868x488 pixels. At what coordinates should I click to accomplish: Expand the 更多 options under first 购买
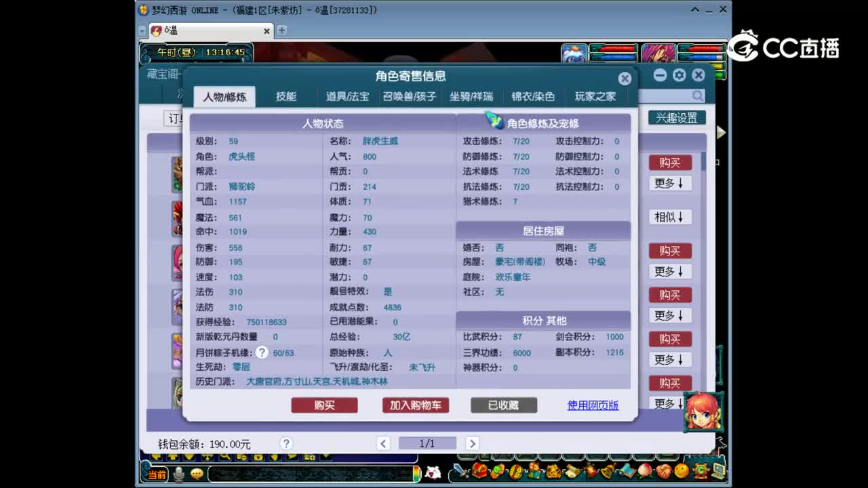(670, 183)
